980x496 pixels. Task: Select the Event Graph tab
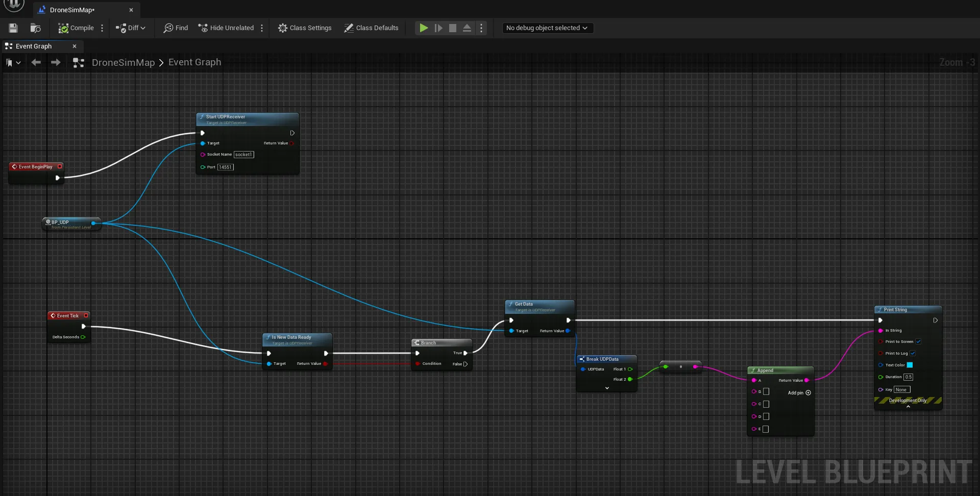pyautogui.click(x=34, y=46)
